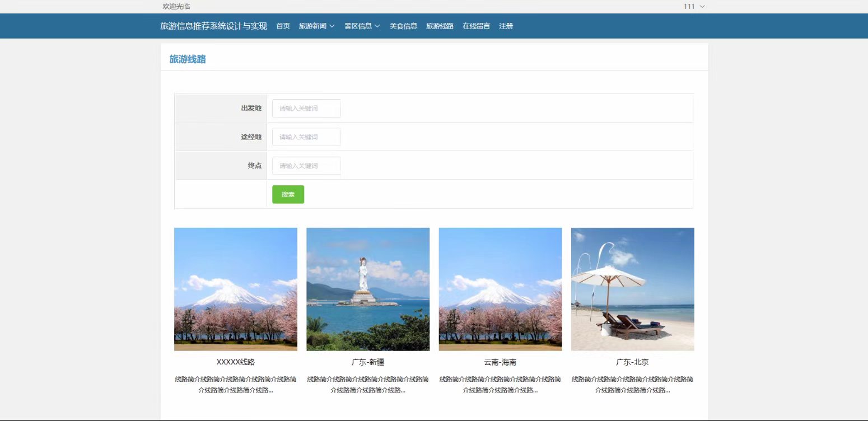The height and width of the screenshot is (421, 868).
Task: Open the XXXXX线路 card image
Action: pos(236,289)
